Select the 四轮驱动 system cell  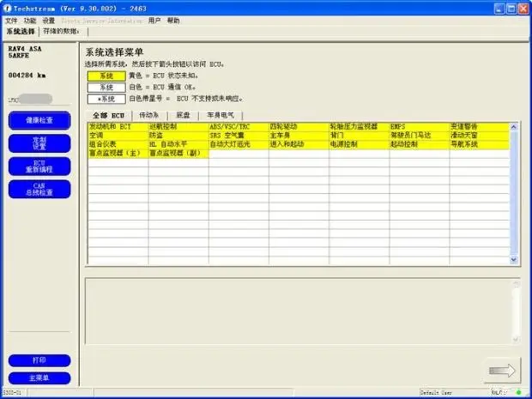(x=299, y=127)
